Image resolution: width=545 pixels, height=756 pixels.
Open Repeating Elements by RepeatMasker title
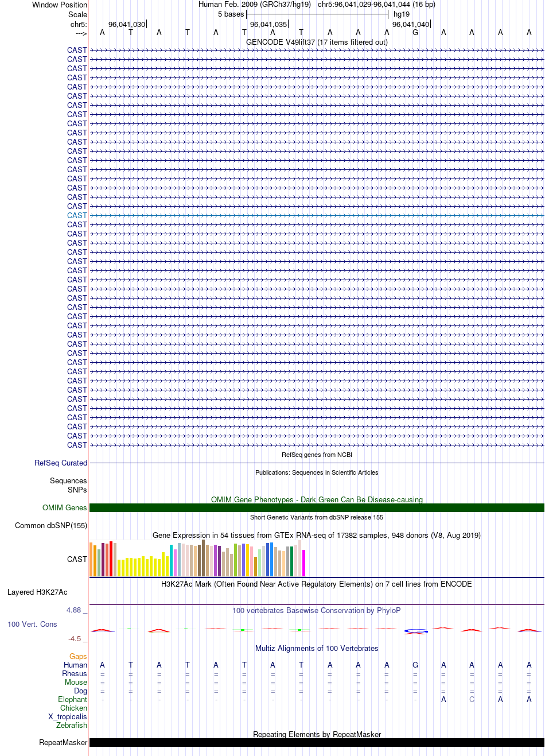[x=317, y=734]
